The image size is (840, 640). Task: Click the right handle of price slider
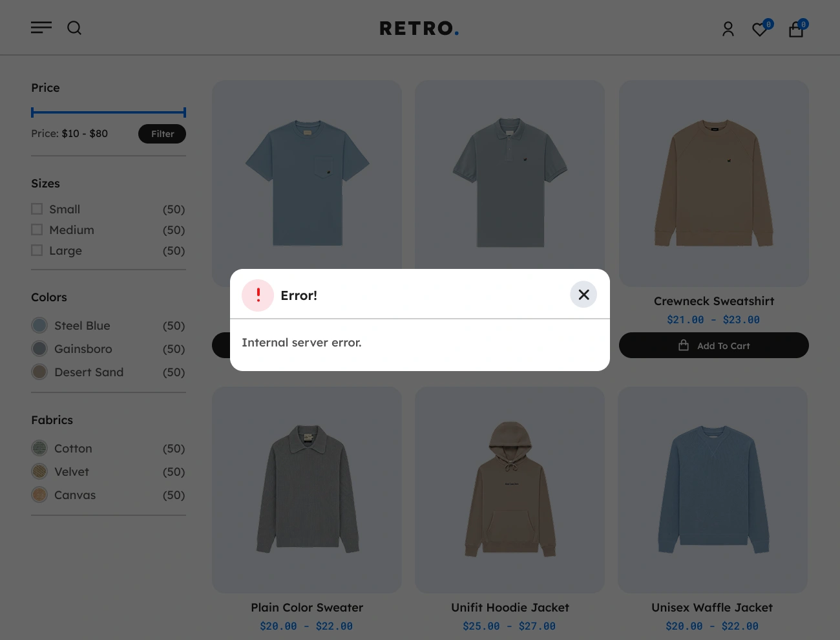[185, 112]
